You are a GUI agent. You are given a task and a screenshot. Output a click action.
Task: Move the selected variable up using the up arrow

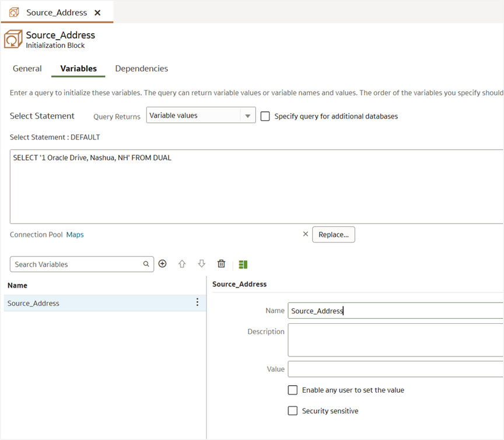coord(182,264)
